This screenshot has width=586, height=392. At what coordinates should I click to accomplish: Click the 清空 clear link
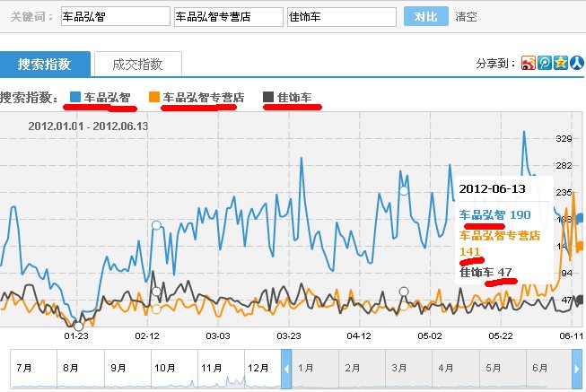(466, 17)
